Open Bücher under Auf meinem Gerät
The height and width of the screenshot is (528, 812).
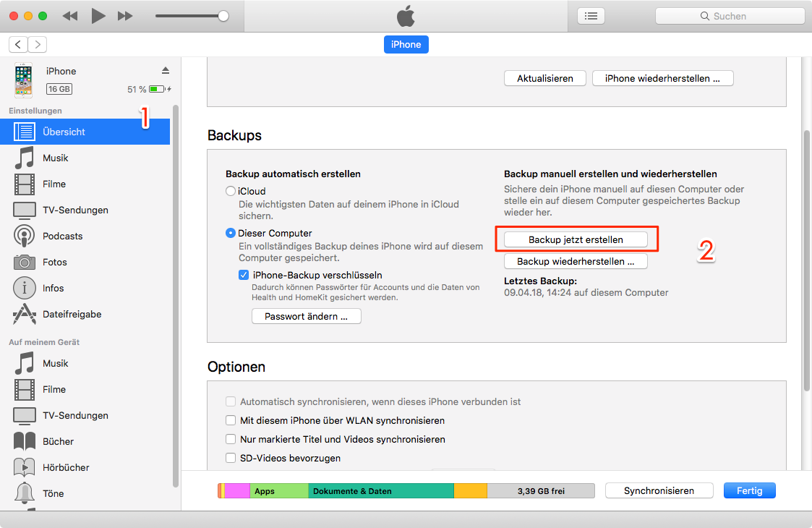click(x=58, y=441)
